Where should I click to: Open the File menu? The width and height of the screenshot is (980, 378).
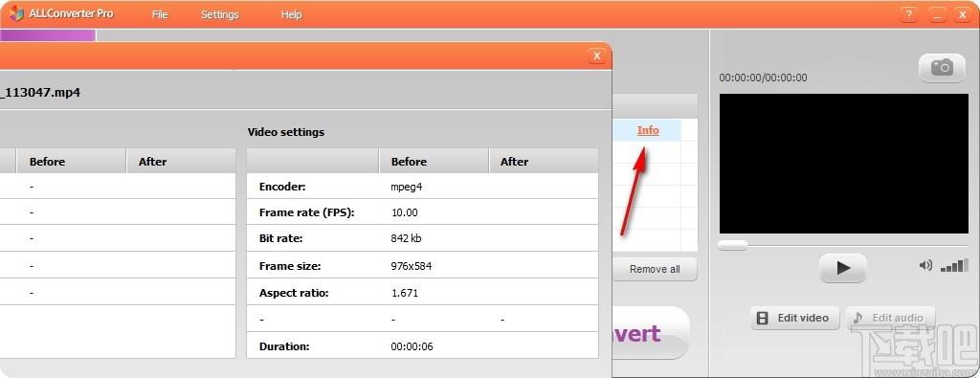pyautogui.click(x=160, y=14)
